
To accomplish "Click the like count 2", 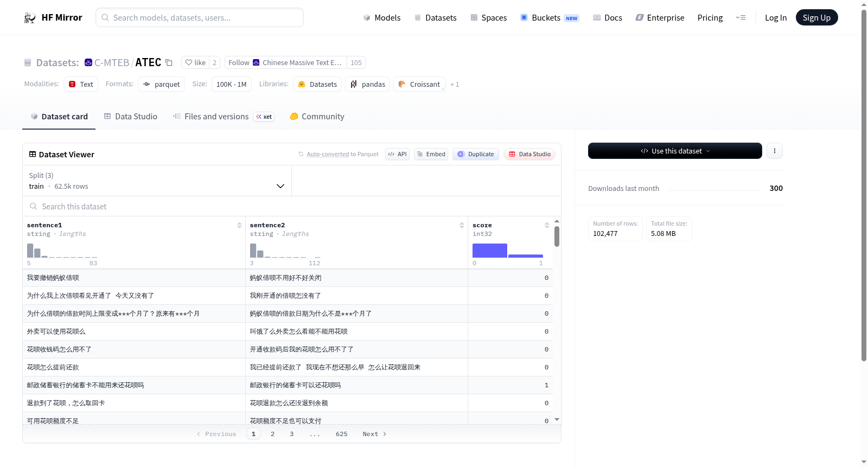I will pos(215,62).
